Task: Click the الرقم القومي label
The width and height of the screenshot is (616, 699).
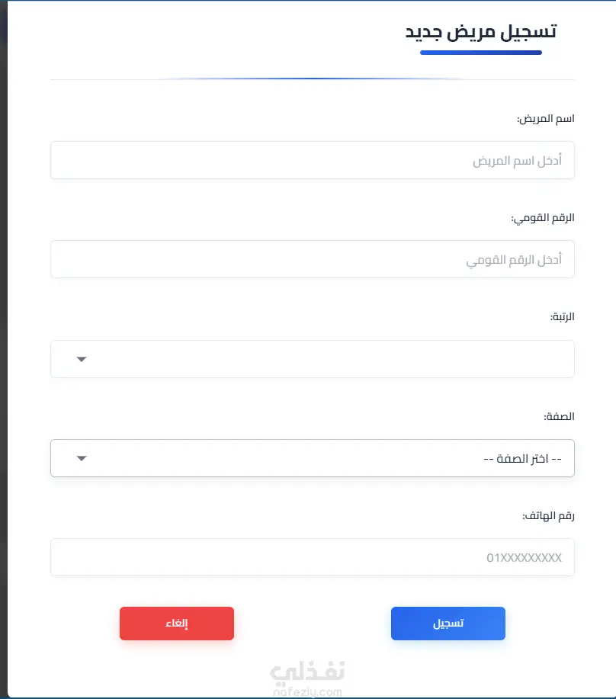Action: tap(543, 218)
